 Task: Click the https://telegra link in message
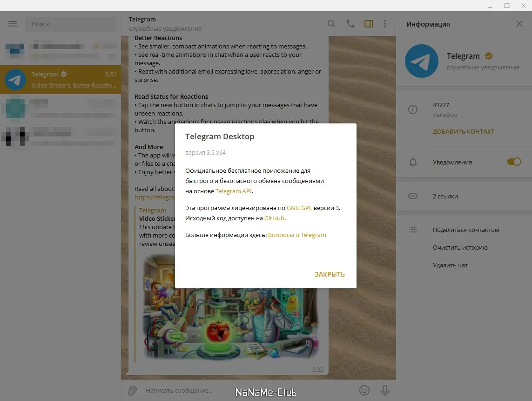tap(155, 197)
